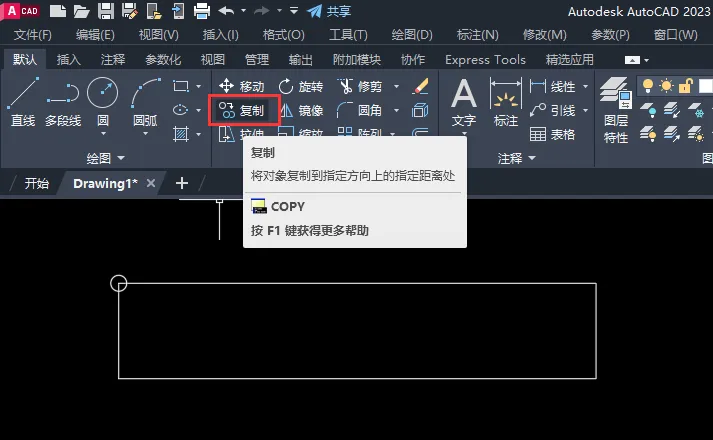The image size is (713, 440).
Task: Activate the 修剪 (Trim) command
Action: pos(360,86)
